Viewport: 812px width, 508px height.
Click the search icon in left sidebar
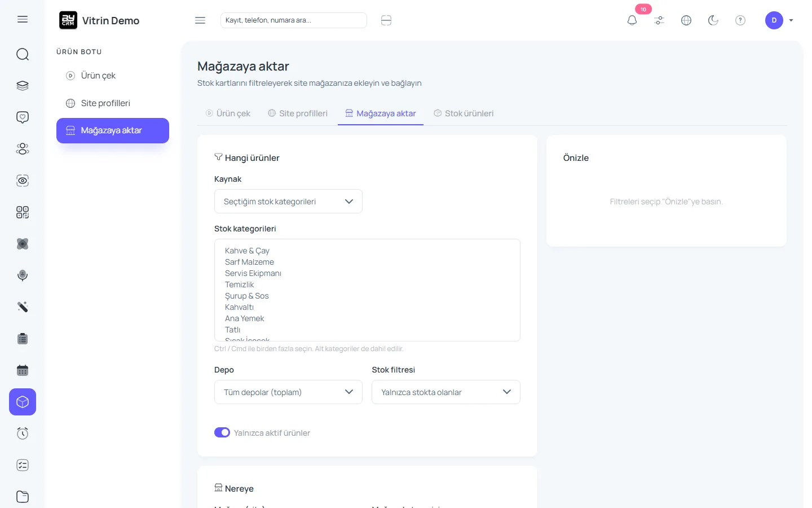(23, 54)
